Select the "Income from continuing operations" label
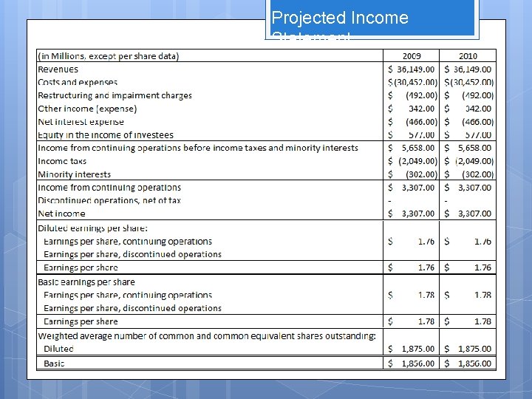 point(109,188)
